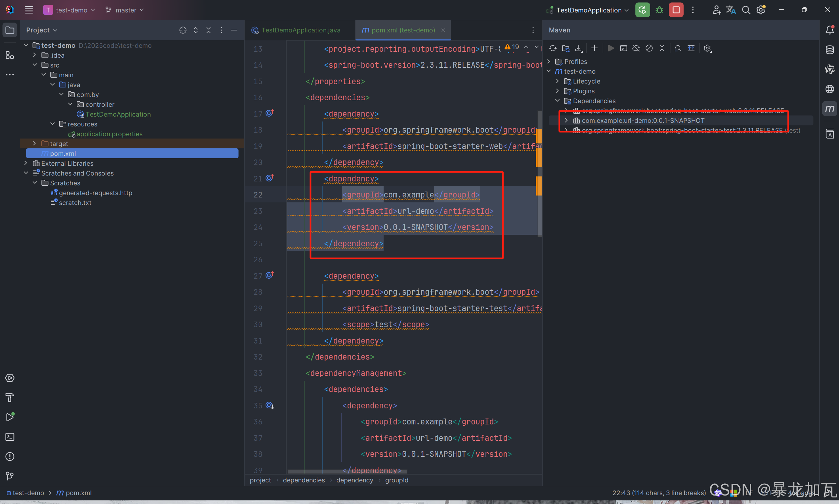This screenshot has height=504, width=839.
Task: Open application.properties file
Action: click(x=109, y=134)
